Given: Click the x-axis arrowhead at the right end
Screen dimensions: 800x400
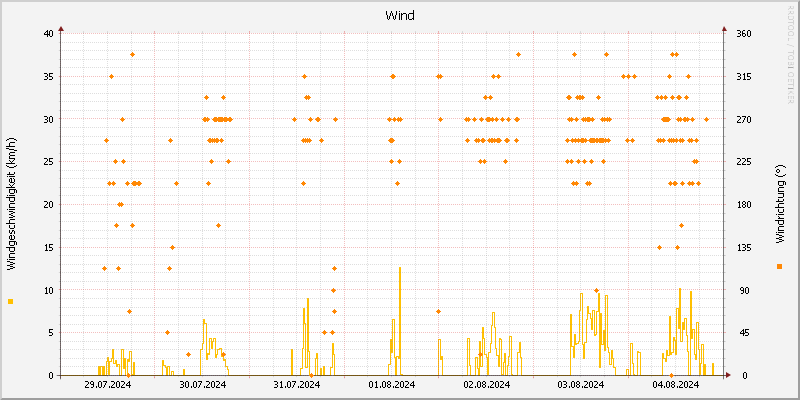Looking at the screenshot, I should (729, 375).
